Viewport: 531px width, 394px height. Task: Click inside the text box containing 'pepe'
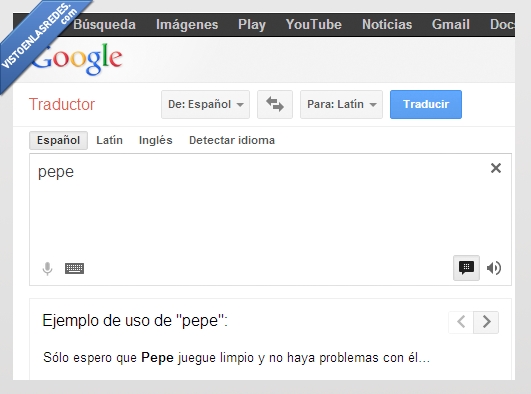(270, 219)
